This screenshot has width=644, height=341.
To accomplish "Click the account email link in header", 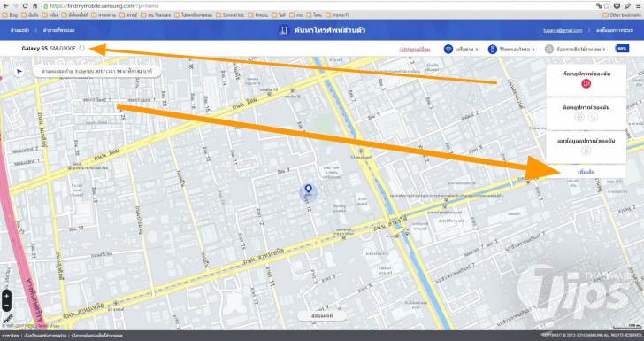I will (563, 30).
